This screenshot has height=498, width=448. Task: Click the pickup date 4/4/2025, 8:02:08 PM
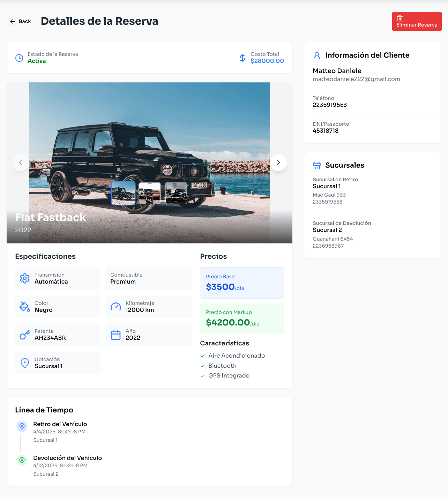[x=59, y=432]
